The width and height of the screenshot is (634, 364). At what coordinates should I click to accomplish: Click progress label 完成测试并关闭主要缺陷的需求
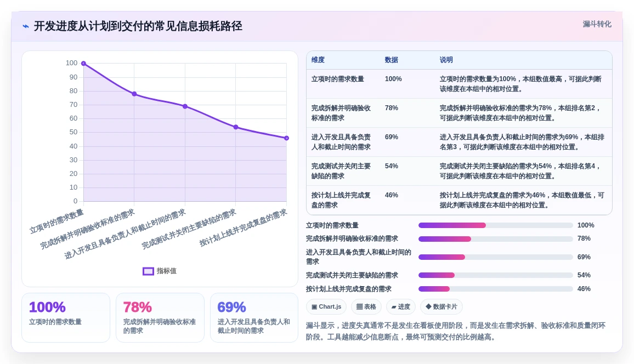352,275
